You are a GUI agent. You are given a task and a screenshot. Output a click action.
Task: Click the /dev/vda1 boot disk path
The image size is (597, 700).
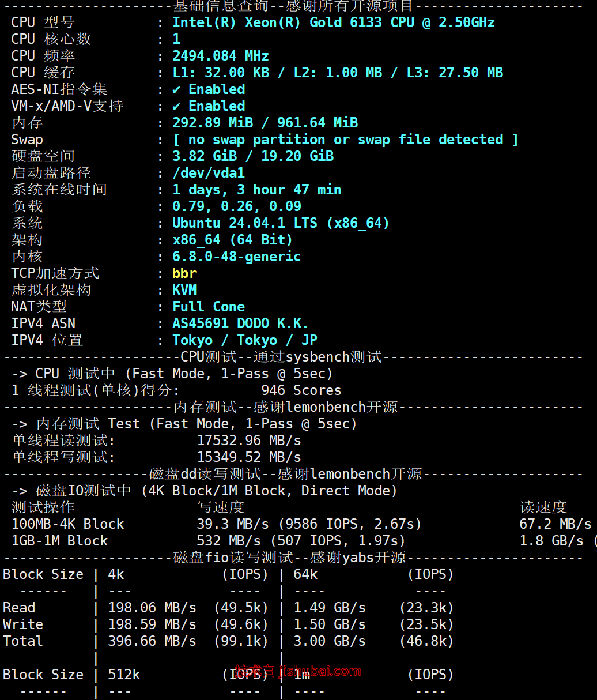pos(209,173)
